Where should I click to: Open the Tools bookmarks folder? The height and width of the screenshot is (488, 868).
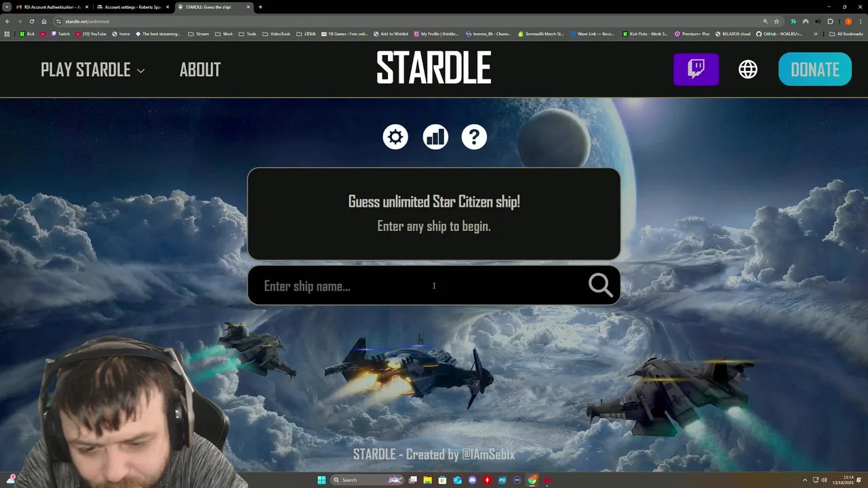pyautogui.click(x=248, y=33)
